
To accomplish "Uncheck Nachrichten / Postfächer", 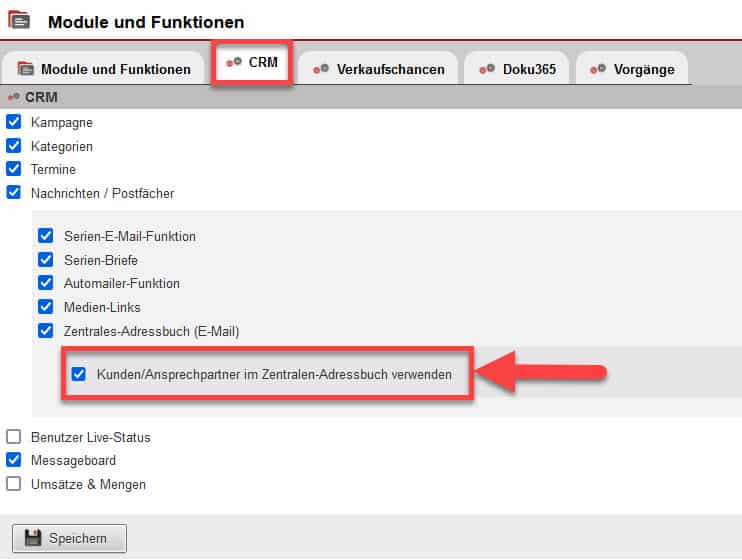I will (14, 193).
